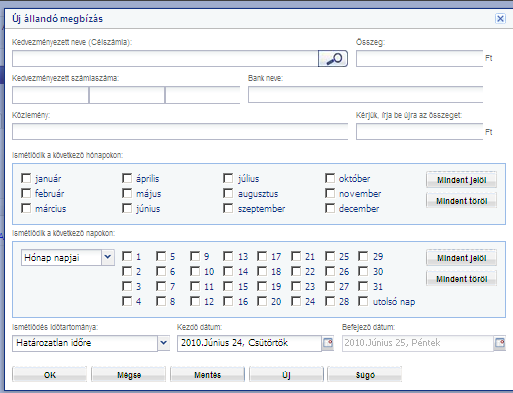The height and width of the screenshot is (393, 513).
Task: Enable the szeptember checkbox
Action: (x=228, y=208)
